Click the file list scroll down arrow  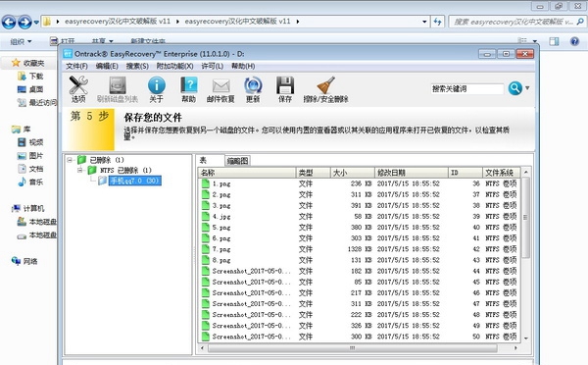click(525, 338)
